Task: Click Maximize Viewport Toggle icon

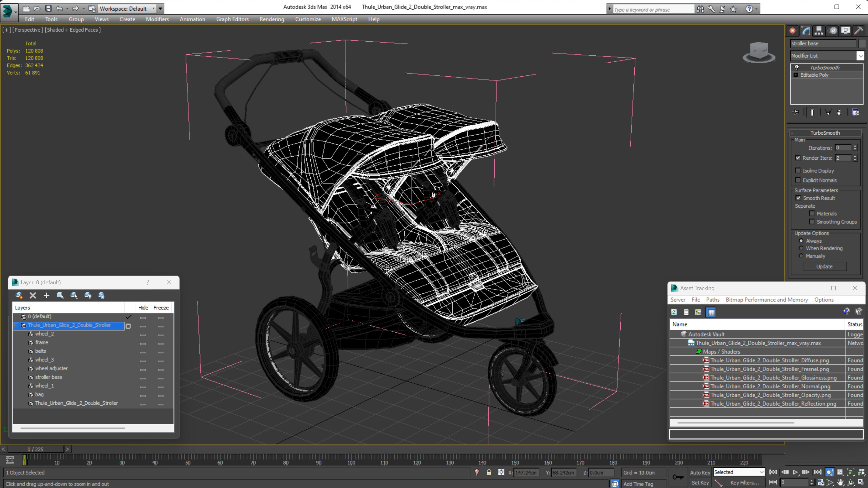Action: (x=861, y=482)
